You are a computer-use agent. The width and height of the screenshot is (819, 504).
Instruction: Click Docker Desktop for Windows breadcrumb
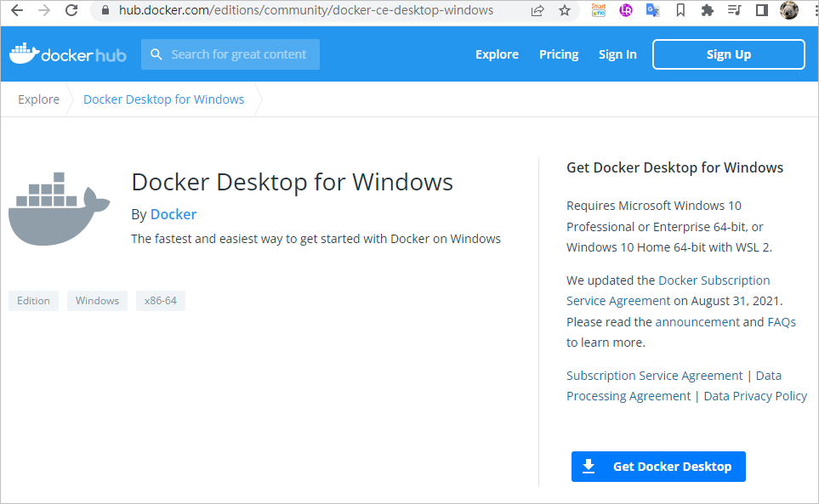coord(163,99)
